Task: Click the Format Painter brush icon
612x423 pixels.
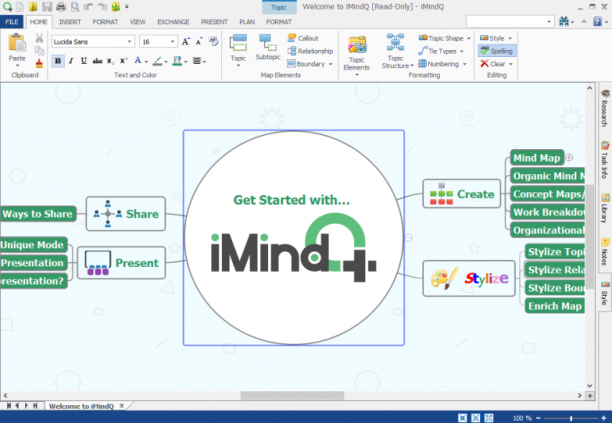Action: click(x=39, y=63)
